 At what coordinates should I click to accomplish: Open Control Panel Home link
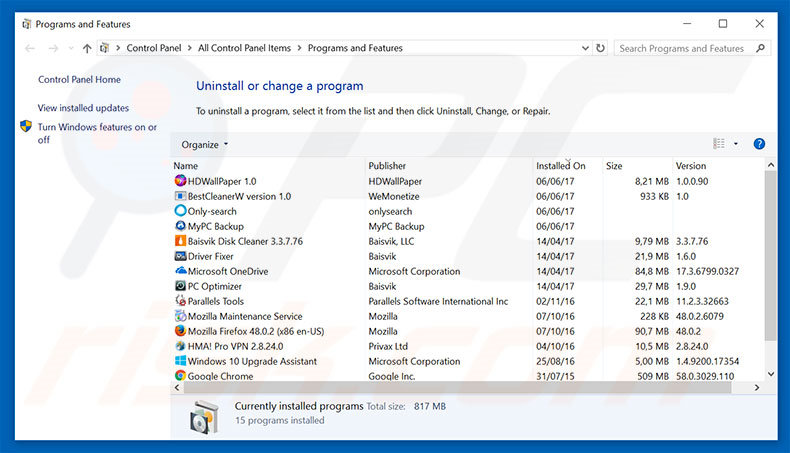point(79,80)
